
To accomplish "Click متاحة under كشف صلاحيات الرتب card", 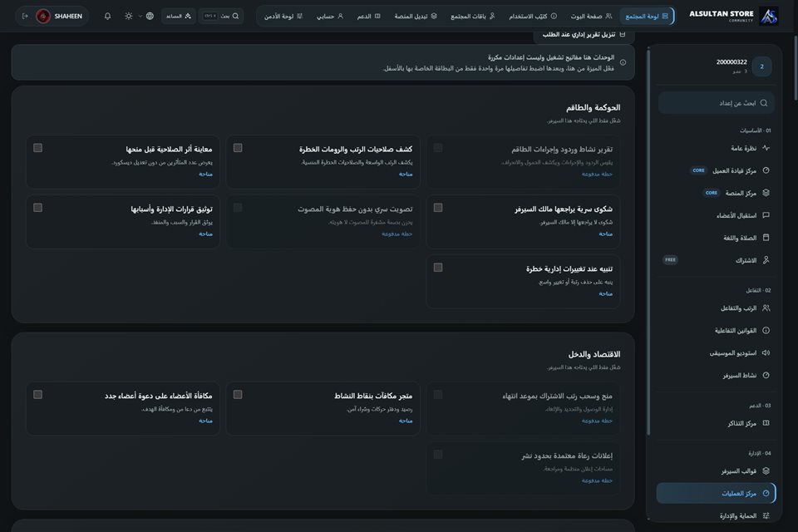I will [406, 174].
